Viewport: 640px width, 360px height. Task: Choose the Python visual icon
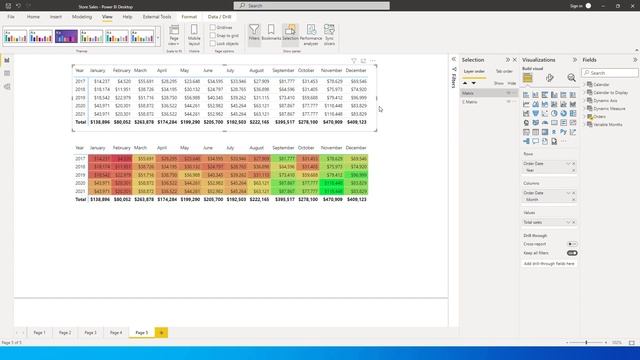[563, 132]
